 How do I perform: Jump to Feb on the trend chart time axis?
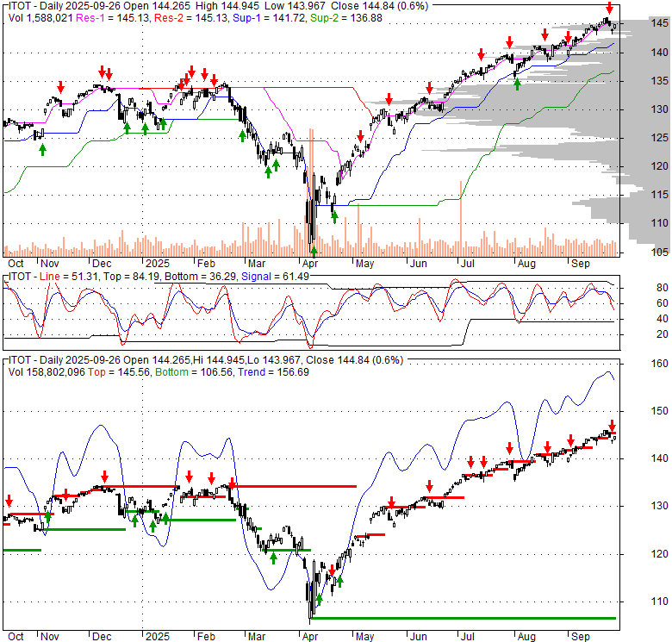206,637
